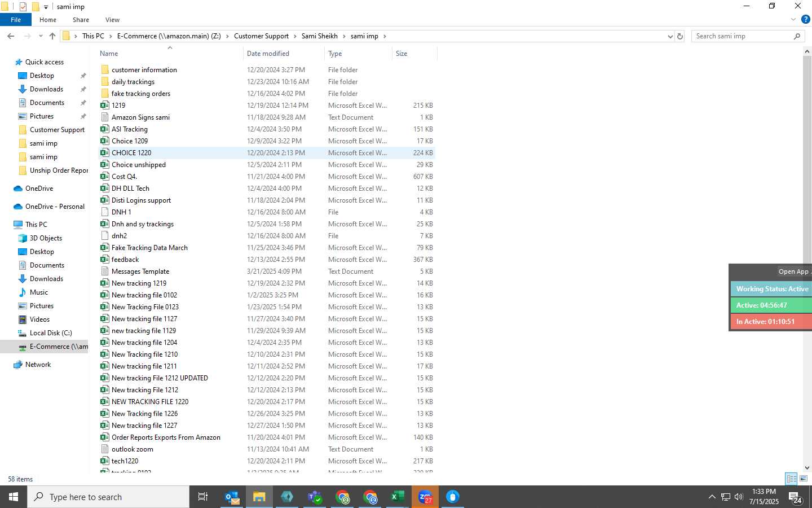The width and height of the screenshot is (812, 508).
Task: Click Open App in tracker widget
Action: click(x=793, y=271)
